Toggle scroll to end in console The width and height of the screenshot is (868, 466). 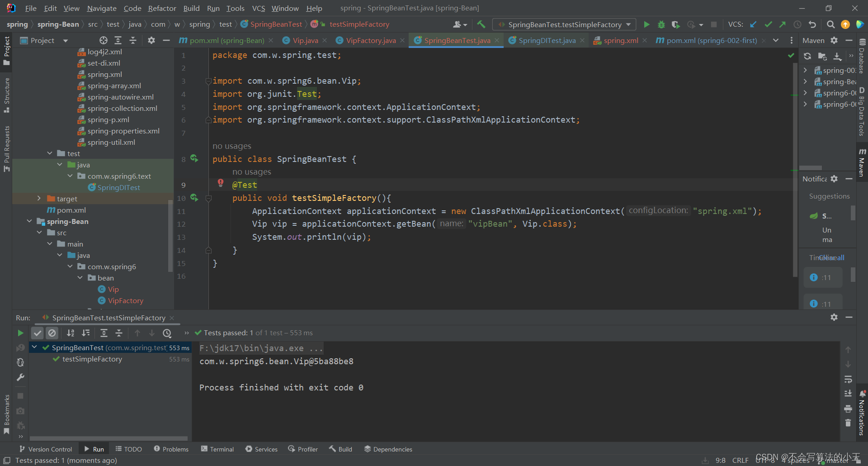click(x=848, y=394)
